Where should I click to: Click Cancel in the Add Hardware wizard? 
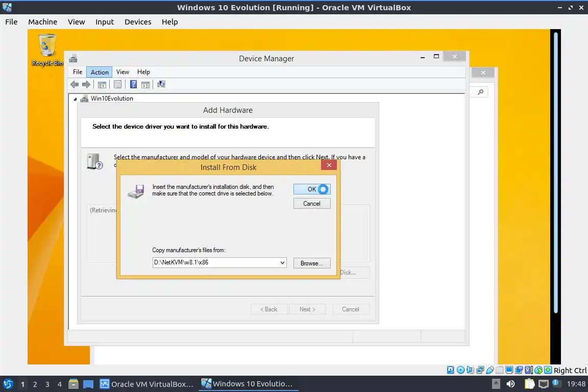click(351, 309)
